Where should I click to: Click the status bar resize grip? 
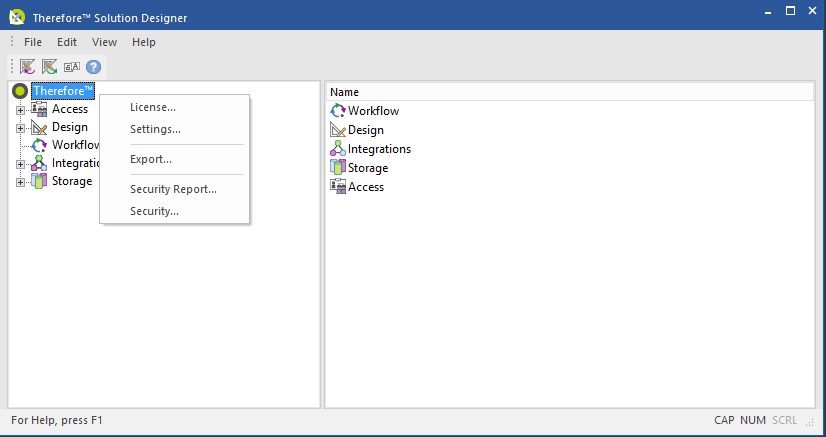point(810,422)
